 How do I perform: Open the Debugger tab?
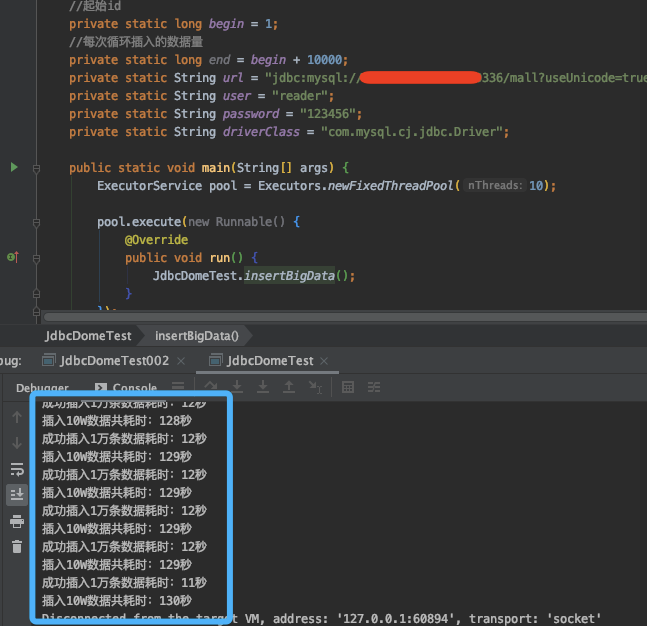[42, 388]
